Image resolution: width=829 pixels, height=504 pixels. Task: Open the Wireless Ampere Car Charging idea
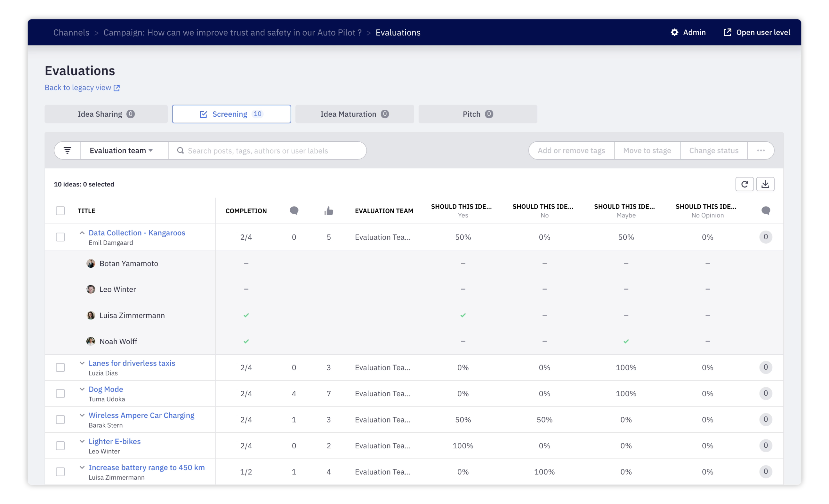pos(141,415)
